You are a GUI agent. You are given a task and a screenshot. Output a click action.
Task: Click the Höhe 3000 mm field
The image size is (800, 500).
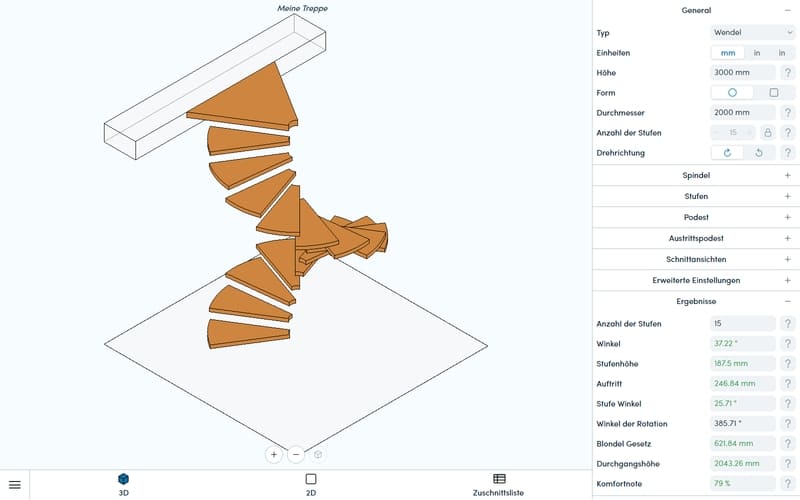tap(743, 72)
